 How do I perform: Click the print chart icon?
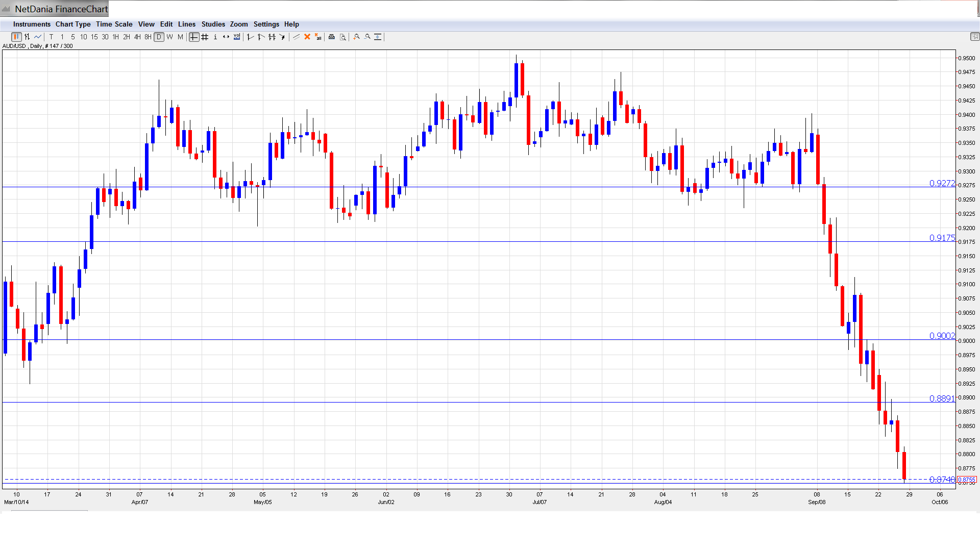(x=332, y=37)
